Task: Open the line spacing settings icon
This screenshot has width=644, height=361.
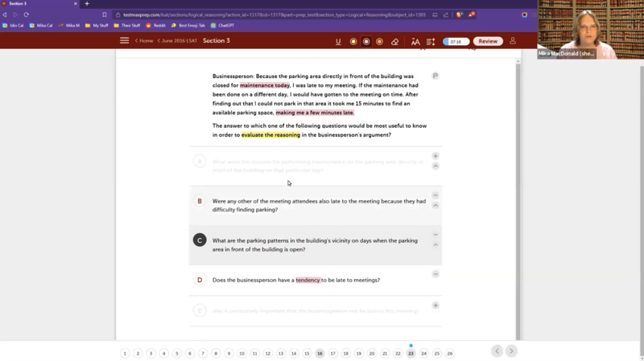Action: 431,41
